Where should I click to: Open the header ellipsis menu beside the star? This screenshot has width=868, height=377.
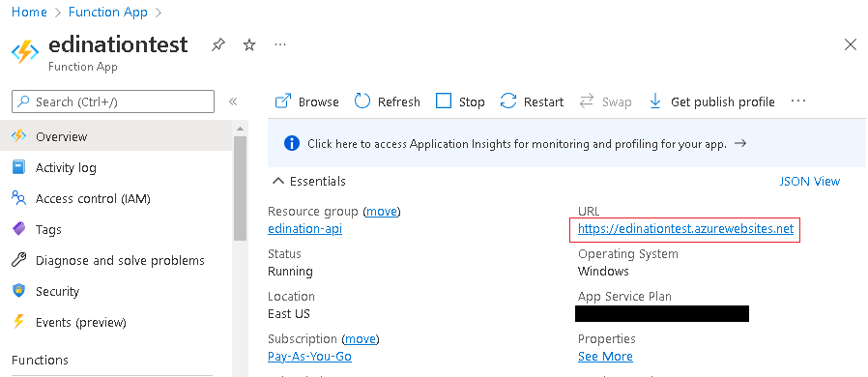point(280,44)
